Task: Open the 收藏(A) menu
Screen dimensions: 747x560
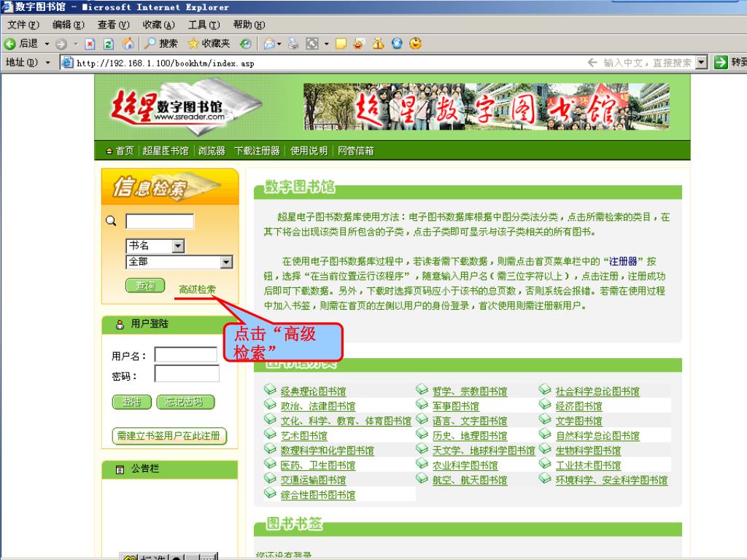Action: pyautogui.click(x=158, y=25)
